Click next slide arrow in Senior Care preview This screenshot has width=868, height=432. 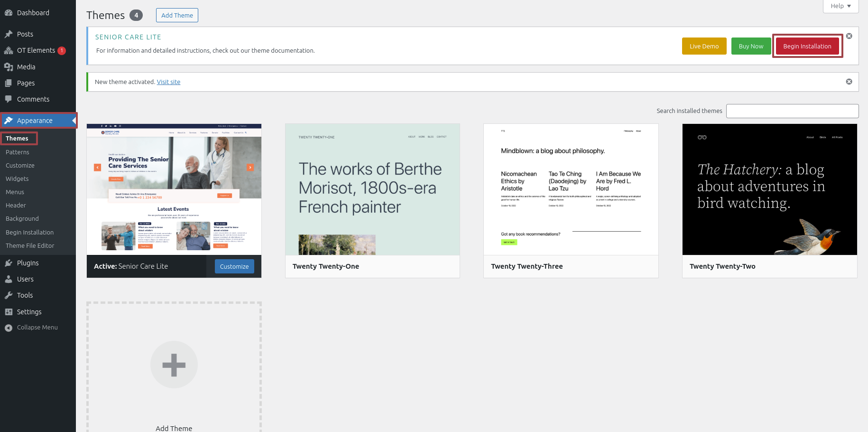250,167
